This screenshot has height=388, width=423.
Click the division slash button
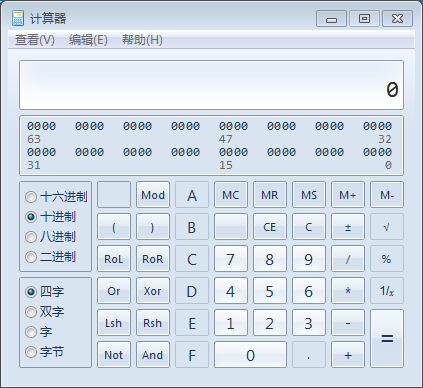348,259
